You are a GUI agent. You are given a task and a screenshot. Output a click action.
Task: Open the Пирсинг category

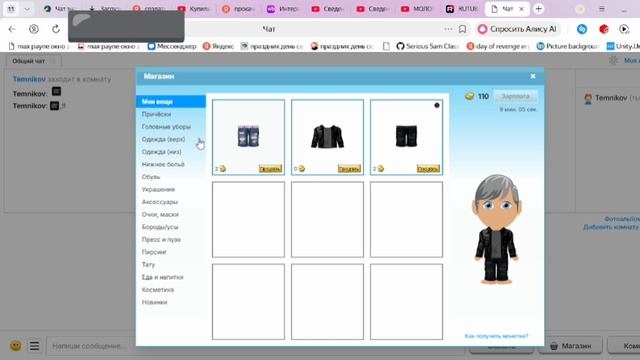[x=154, y=252]
